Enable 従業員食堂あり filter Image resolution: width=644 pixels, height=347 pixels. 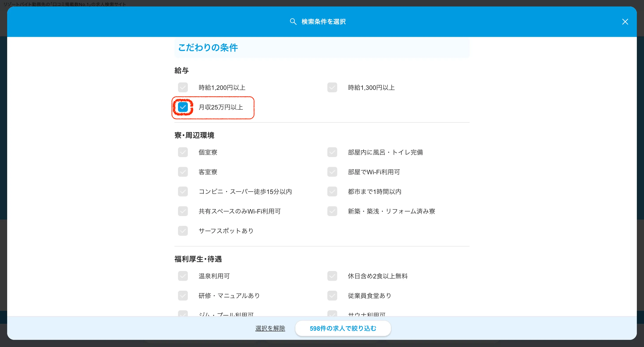click(x=332, y=296)
